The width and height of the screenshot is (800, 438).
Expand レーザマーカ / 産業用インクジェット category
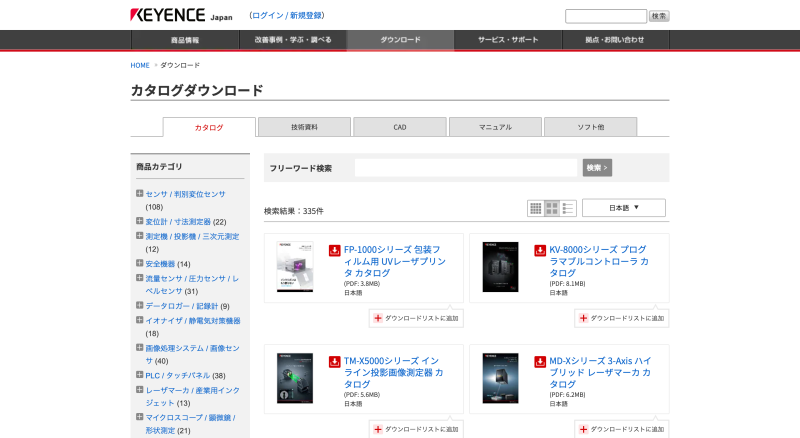[x=139, y=390]
